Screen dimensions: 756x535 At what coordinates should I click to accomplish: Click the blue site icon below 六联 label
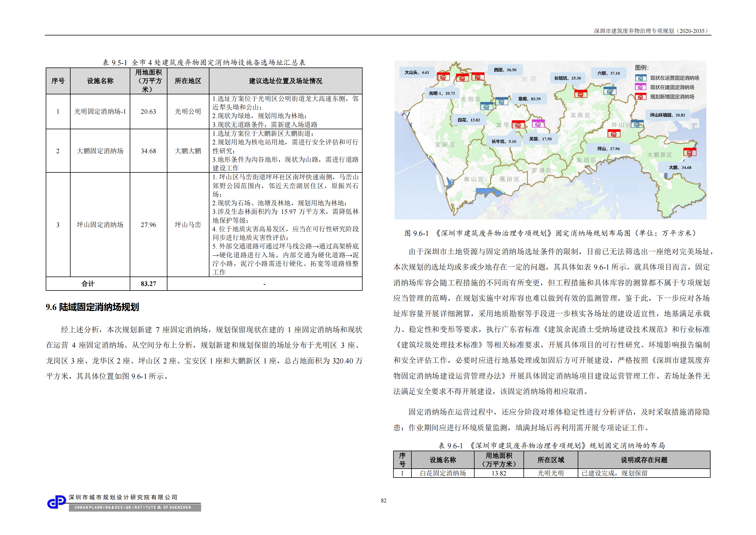point(610,91)
